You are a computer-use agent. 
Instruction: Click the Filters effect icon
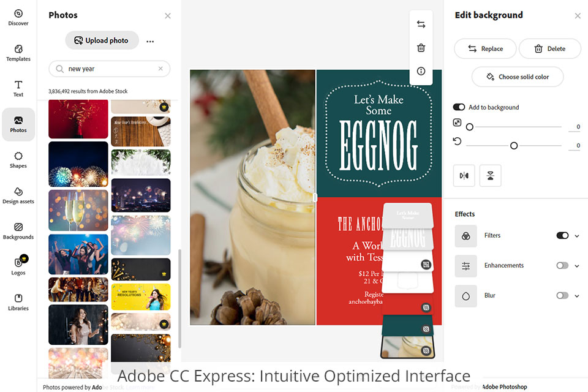coord(466,236)
